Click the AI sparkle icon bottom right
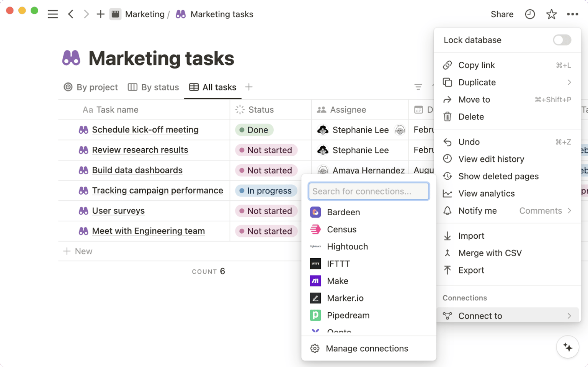The width and height of the screenshot is (588, 367). 568,347
